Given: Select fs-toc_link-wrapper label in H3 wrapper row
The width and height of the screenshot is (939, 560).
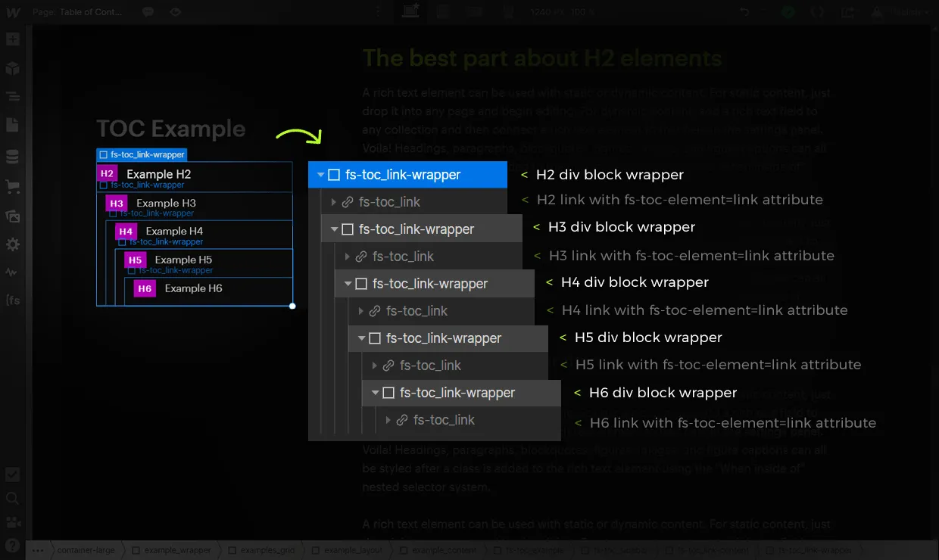Looking at the screenshot, I should pyautogui.click(x=416, y=229).
